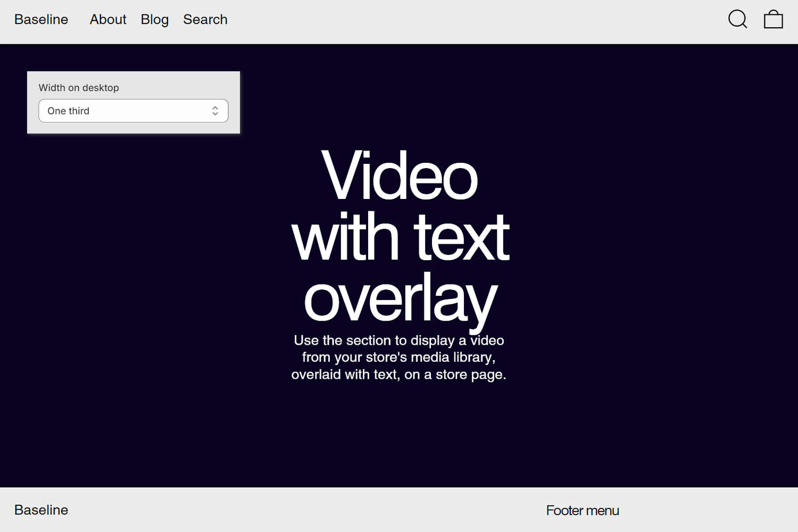
Task: Navigate to the Blog menu item
Action: [154, 19]
